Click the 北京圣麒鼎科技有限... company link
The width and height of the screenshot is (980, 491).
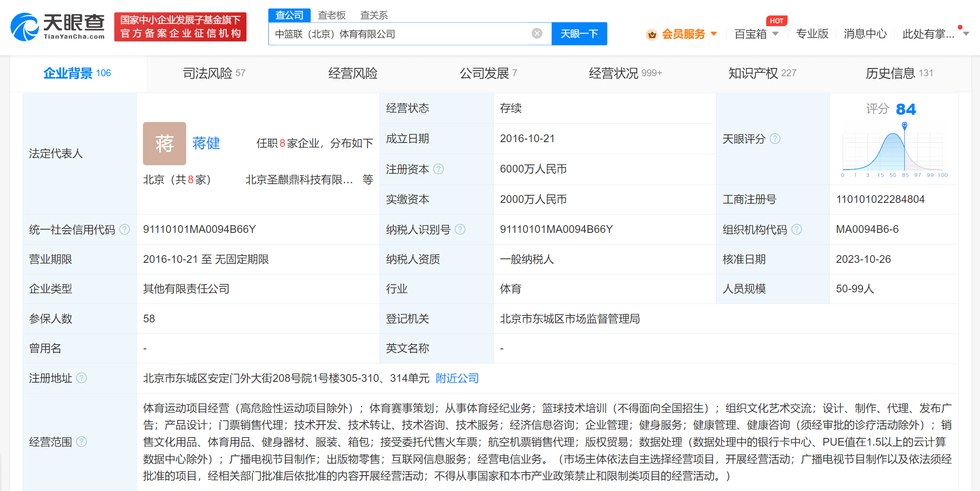299,180
